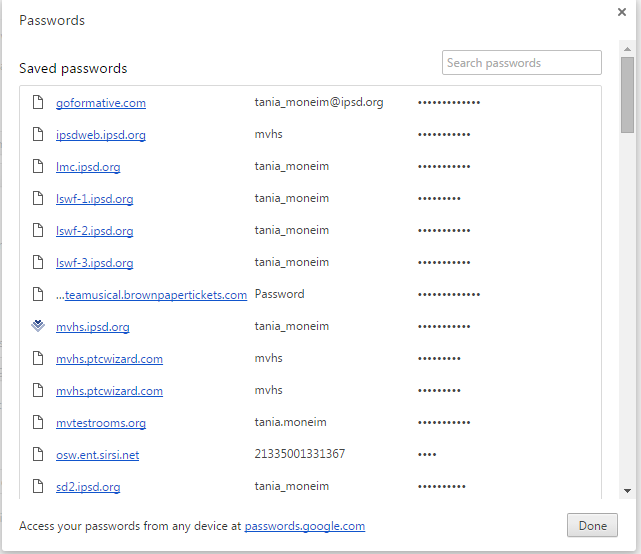
Task: Click the scrollbar down arrow
Action: pyautogui.click(x=628, y=491)
